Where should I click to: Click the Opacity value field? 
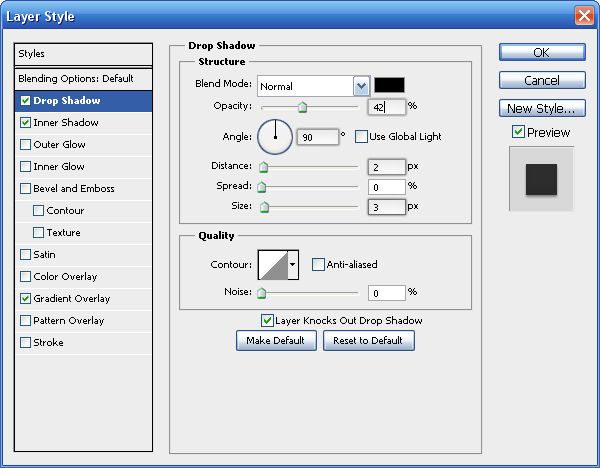(x=386, y=107)
